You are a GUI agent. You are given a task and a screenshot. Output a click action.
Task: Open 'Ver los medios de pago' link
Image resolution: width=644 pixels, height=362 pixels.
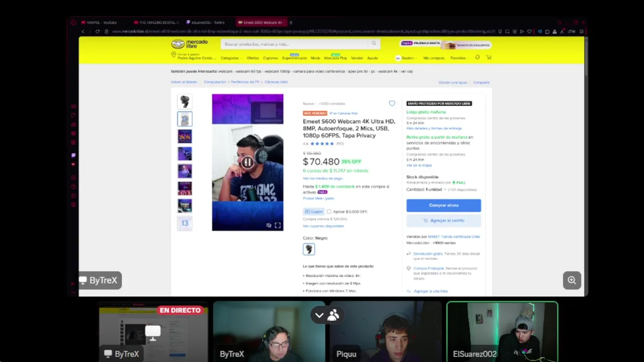click(x=323, y=178)
